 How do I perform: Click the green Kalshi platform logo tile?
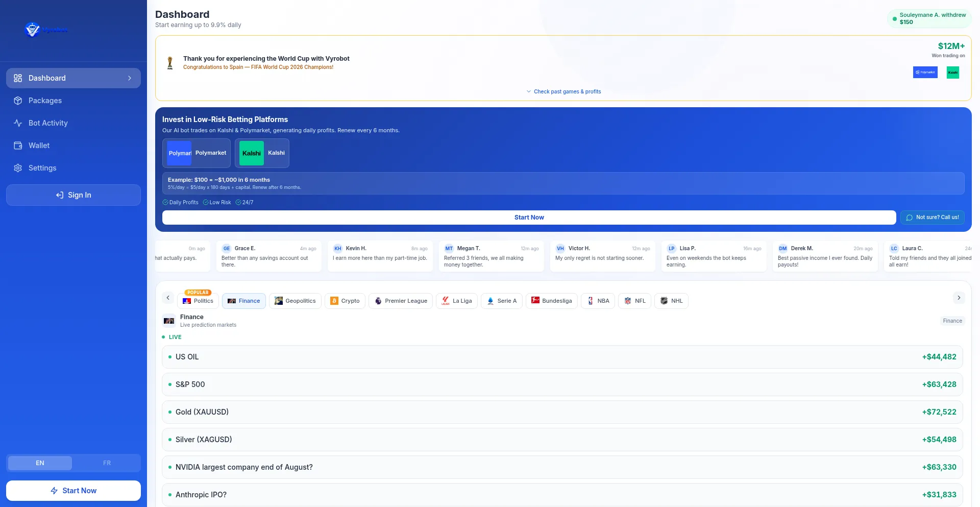(252, 153)
